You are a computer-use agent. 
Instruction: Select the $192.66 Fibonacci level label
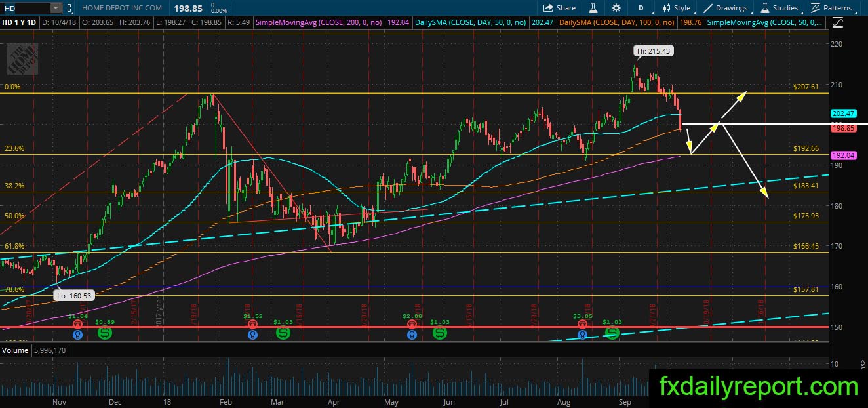click(x=806, y=148)
